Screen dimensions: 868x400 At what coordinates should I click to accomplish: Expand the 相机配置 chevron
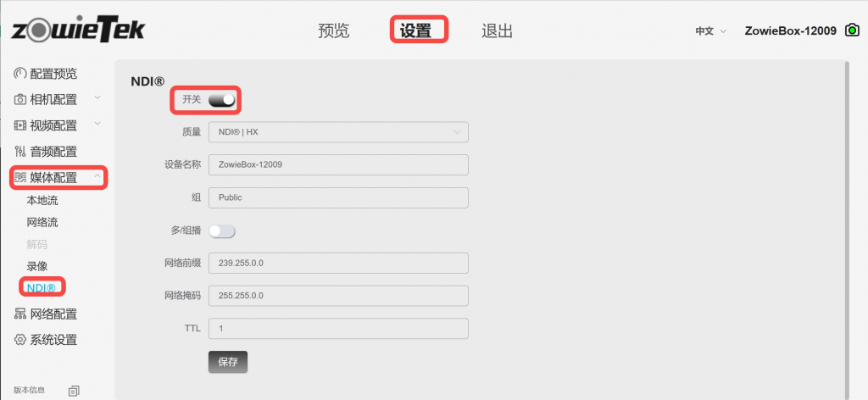click(x=97, y=97)
